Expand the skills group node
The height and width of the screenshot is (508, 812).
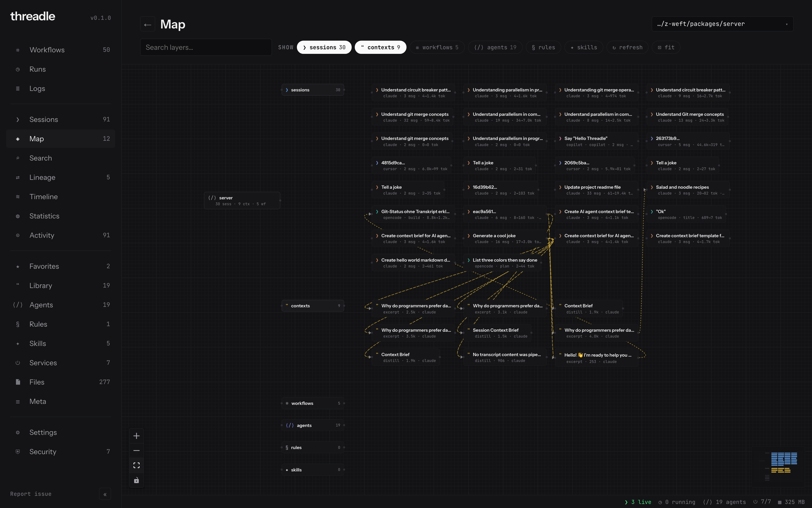click(x=313, y=470)
